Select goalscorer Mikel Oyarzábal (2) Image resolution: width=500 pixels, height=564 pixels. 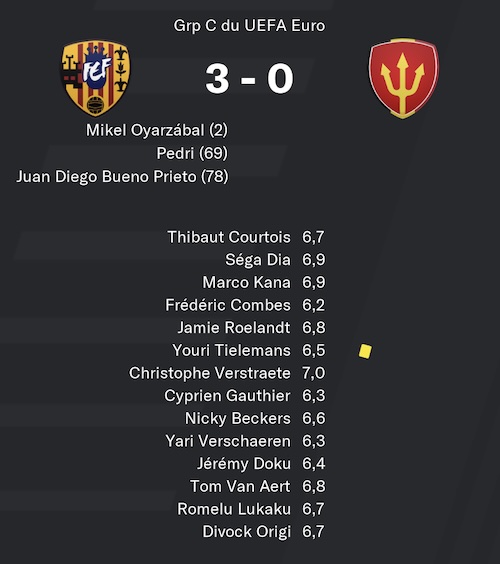157,130
